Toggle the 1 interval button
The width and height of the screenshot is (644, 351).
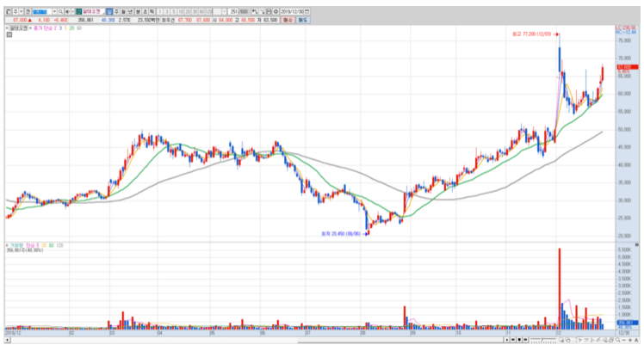pos(158,11)
